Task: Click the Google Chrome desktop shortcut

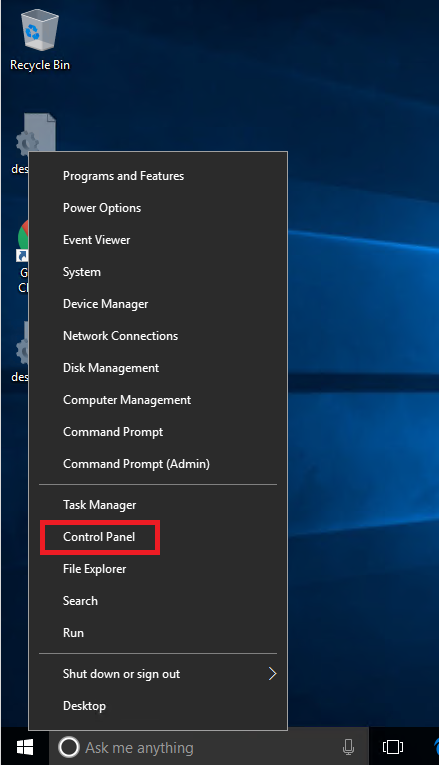Action: [23, 255]
